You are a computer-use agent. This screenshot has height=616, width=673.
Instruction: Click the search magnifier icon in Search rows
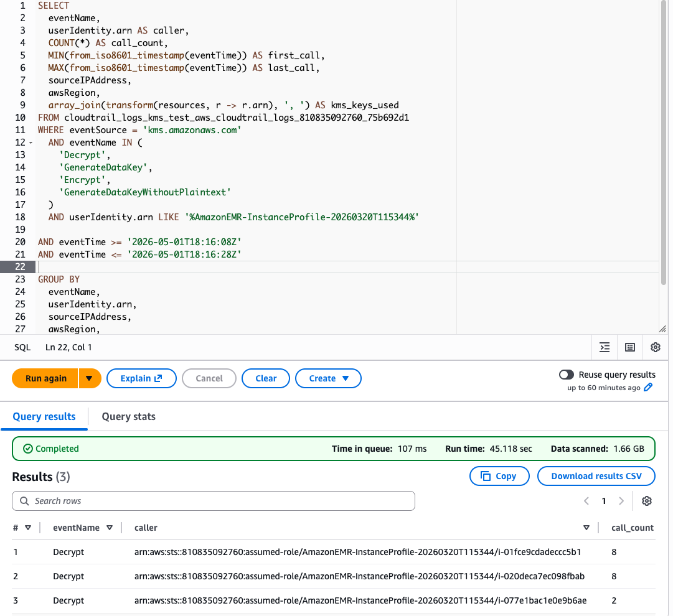point(24,501)
